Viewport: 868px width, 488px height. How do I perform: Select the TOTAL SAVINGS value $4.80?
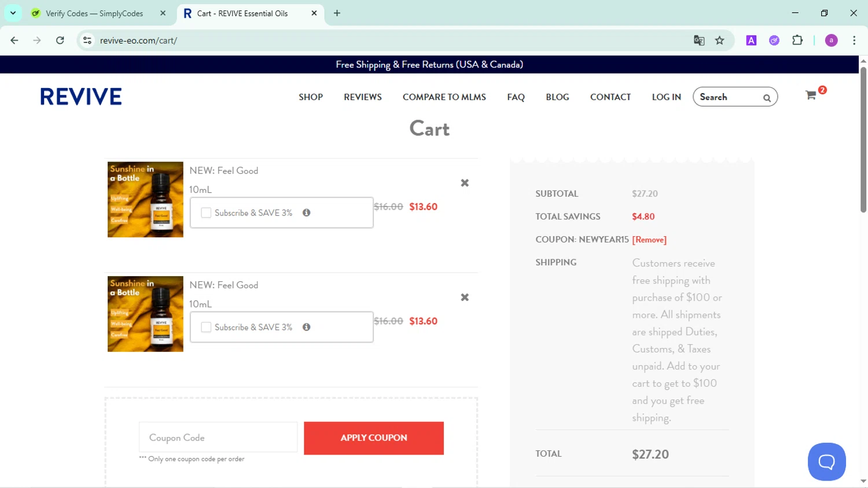pos(643,217)
